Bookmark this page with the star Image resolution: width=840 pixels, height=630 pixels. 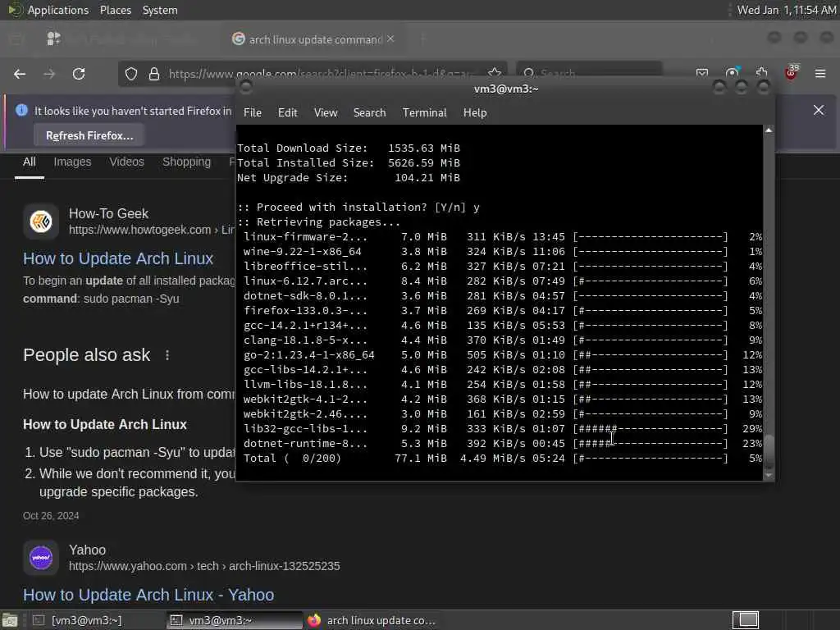click(495, 72)
